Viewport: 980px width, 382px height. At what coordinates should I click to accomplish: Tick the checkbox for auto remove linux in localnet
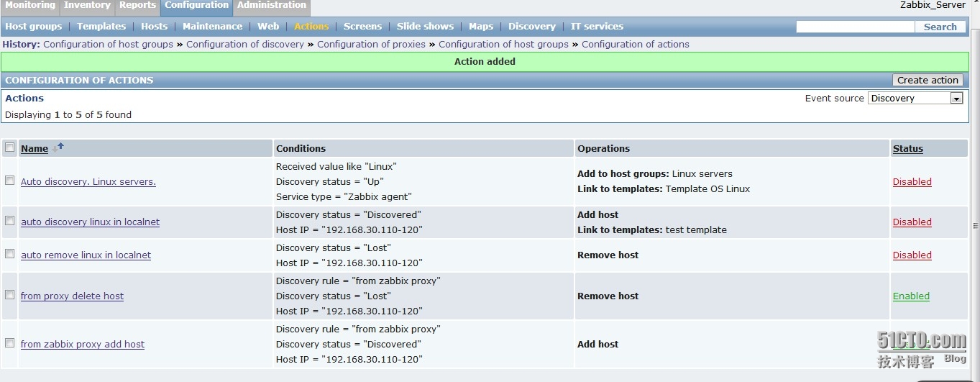coord(9,254)
